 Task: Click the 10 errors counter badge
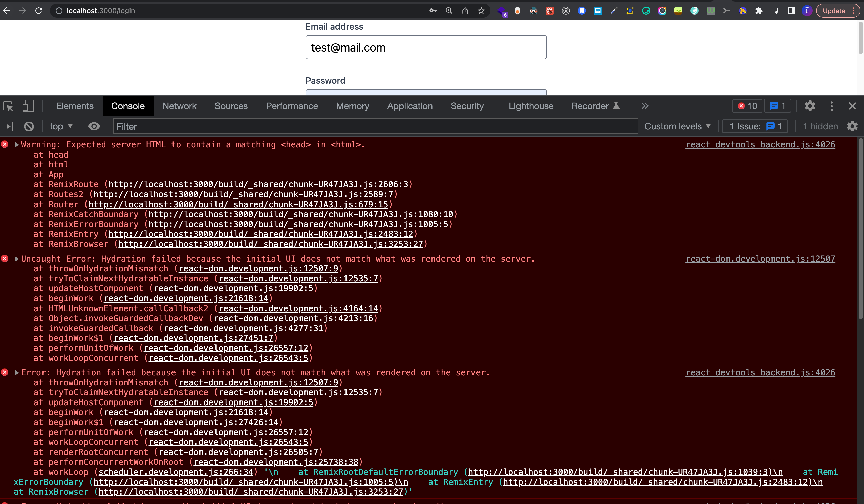(x=747, y=106)
